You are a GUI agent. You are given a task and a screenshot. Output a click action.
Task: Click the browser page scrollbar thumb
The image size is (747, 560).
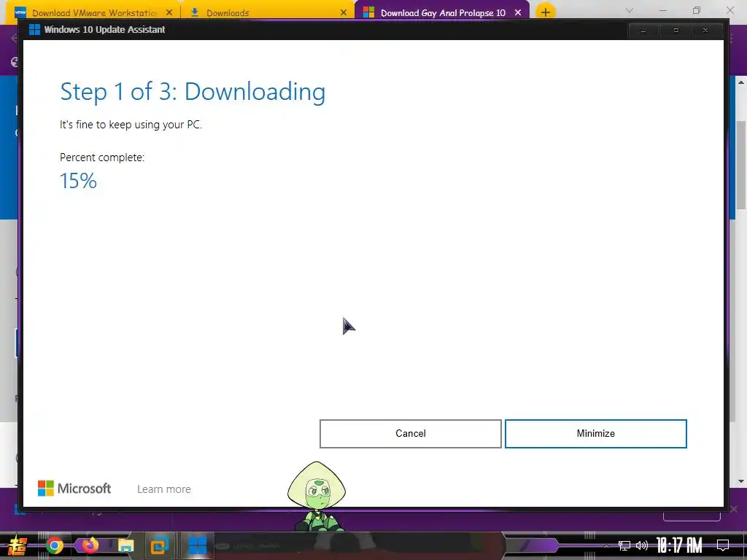click(x=741, y=164)
